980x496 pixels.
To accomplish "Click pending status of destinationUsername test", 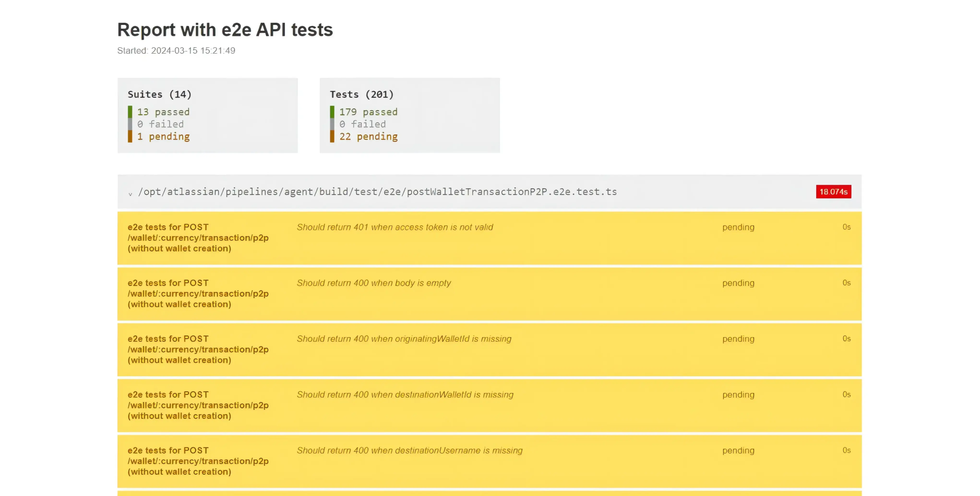I will point(738,451).
